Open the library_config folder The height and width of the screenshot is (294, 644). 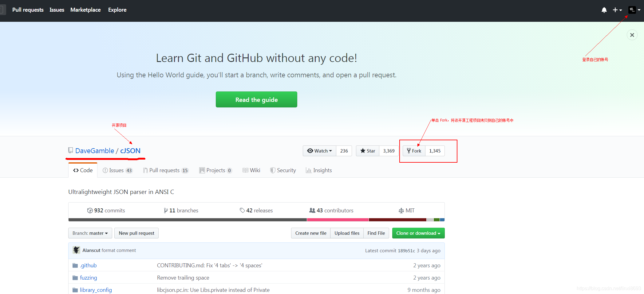click(96, 290)
